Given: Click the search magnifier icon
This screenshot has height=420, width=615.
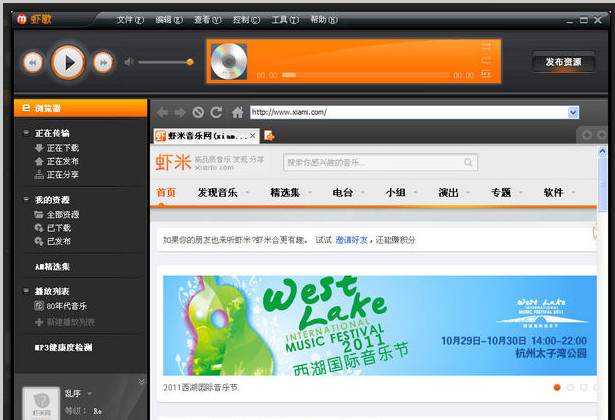Looking at the screenshot, I should coord(468,162).
